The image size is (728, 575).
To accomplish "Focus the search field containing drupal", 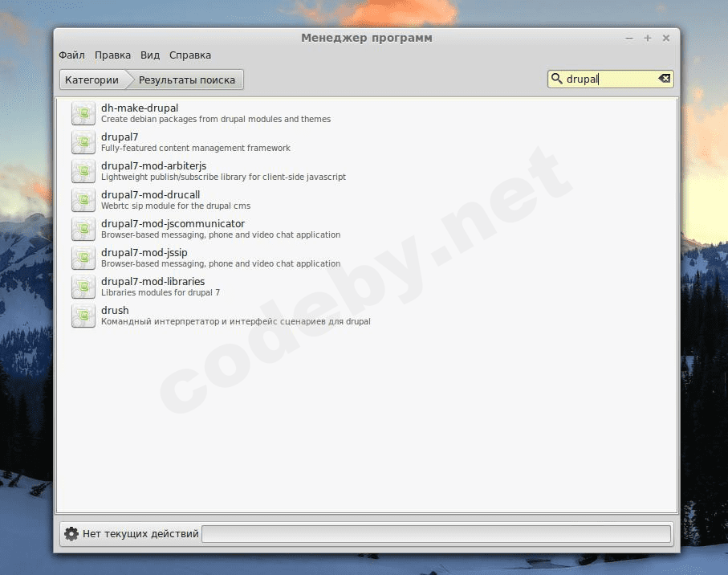I will pyautogui.click(x=610, y=79).
